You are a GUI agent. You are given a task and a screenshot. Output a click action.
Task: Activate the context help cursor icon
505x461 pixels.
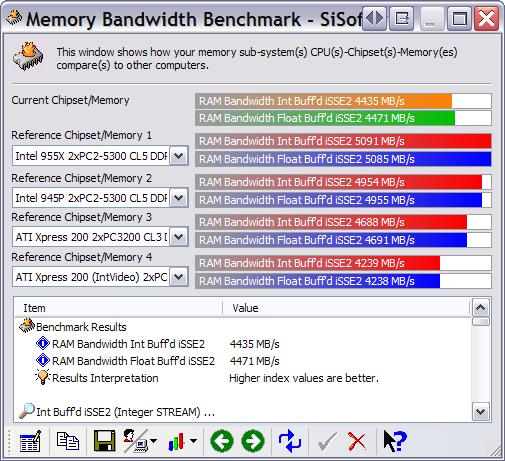pos(395,441)
